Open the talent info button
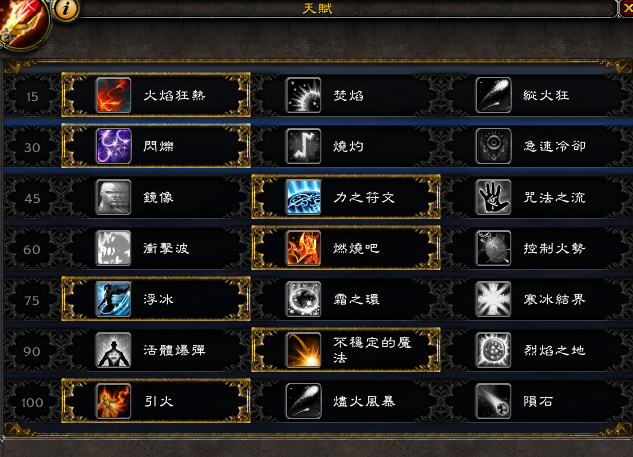The height and width of the screenshot is (457, 633). tap(66, 9)
